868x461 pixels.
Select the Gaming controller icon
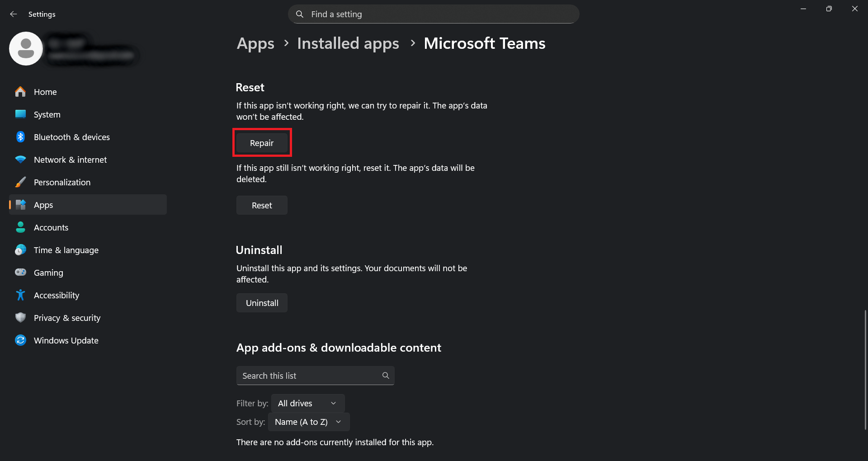(20, 273)
